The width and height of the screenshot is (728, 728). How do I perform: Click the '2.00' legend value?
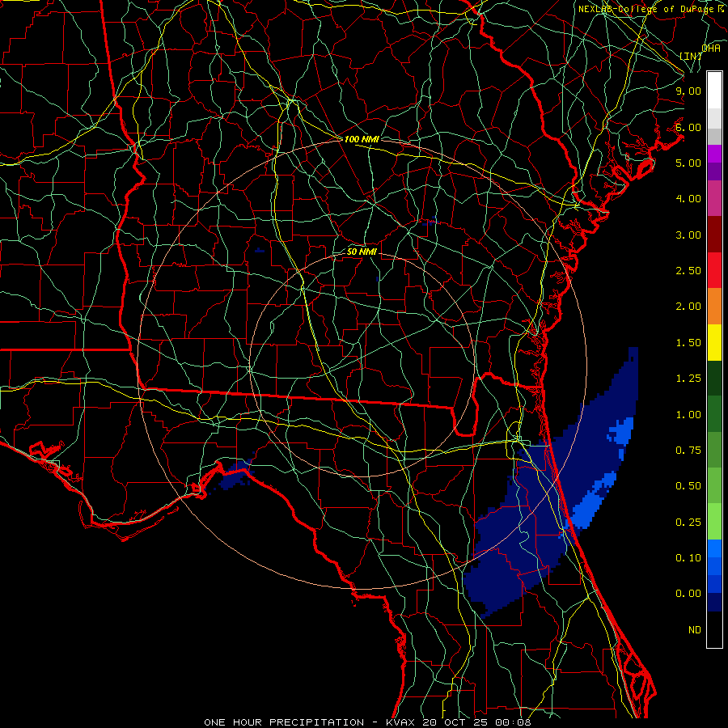pyautogui.click(x=688, y=307)
